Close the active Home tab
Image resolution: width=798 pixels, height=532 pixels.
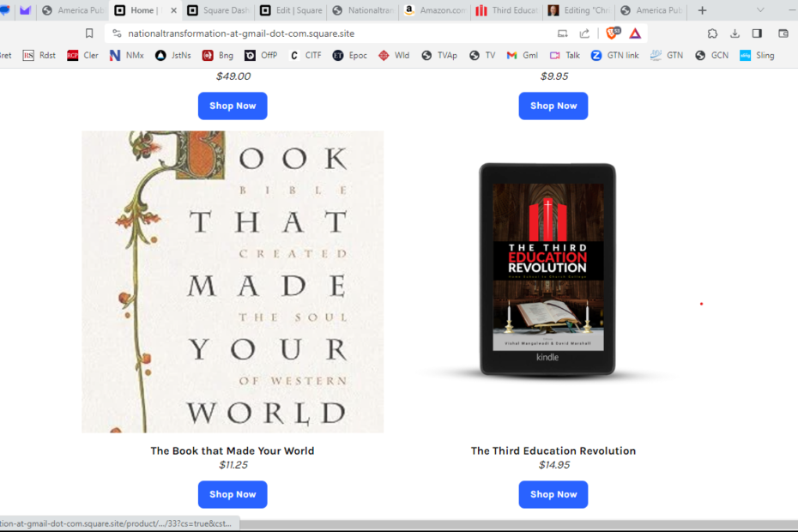click(x=173, y=10)
